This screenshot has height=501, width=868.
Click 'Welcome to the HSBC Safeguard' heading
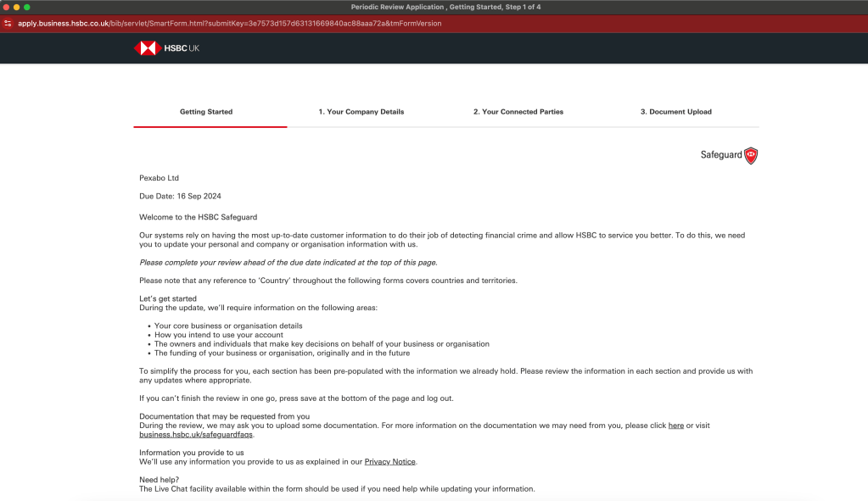point(199,217)
